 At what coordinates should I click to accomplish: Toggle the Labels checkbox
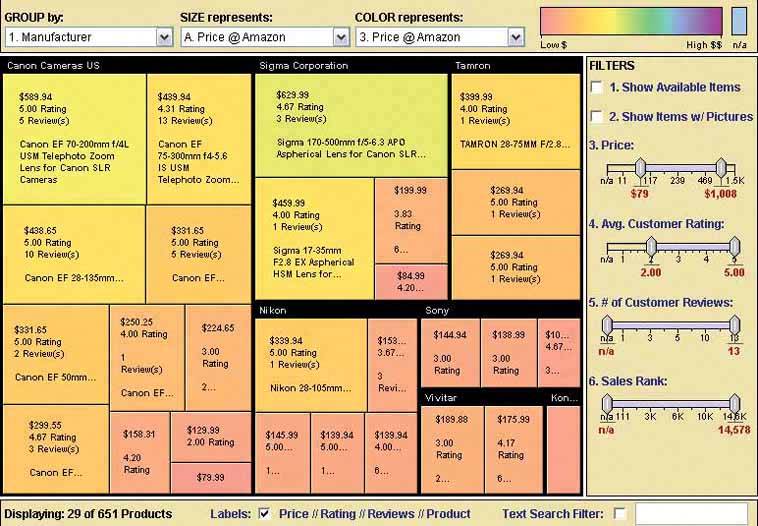pyautogui.click(x=264, y=514)
